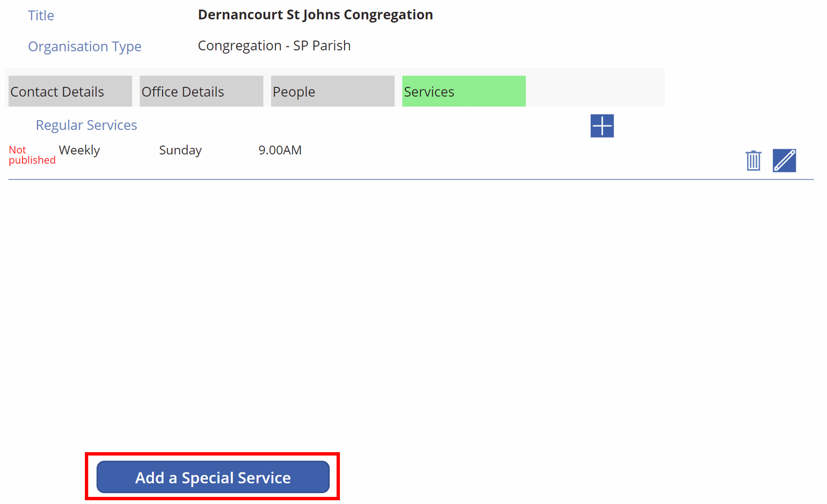
Task: Select the Weekly frequency text
Action: [x=79, y=150]
